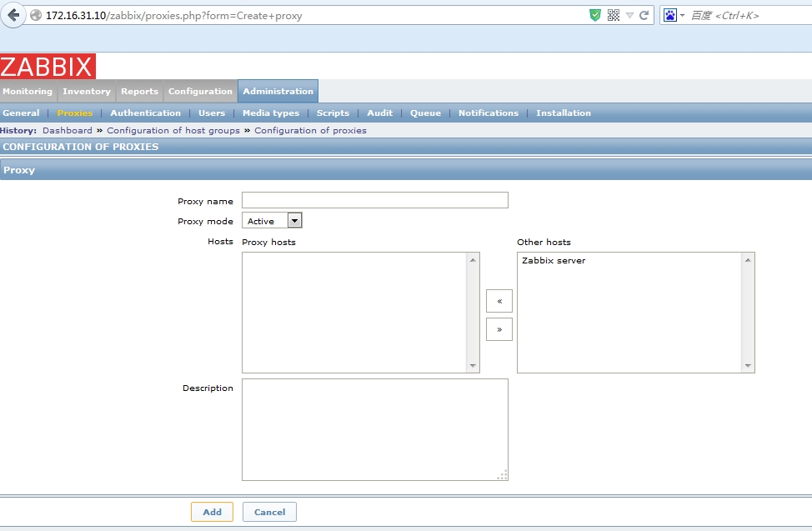Click the Description textarea resize grip
812x531 pixels.
(x=503, y=475)
